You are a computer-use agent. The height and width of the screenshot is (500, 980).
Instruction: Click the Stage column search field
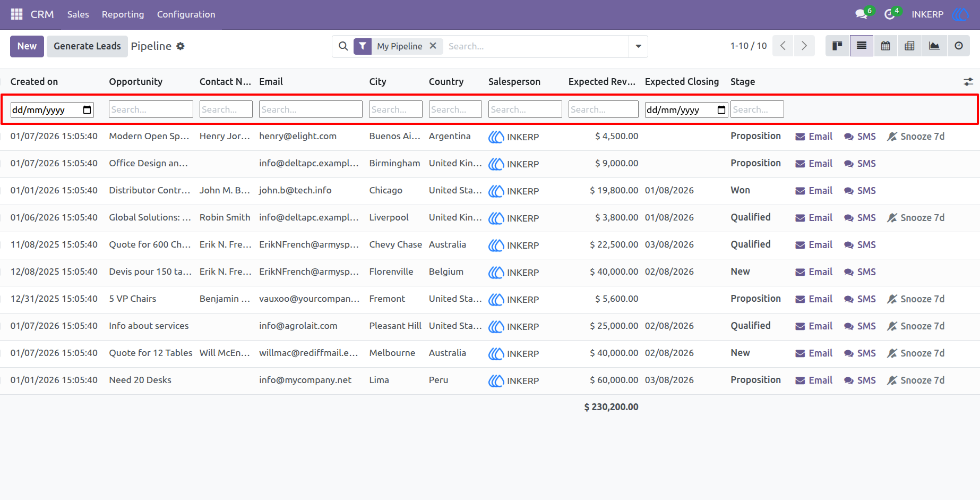757,109
